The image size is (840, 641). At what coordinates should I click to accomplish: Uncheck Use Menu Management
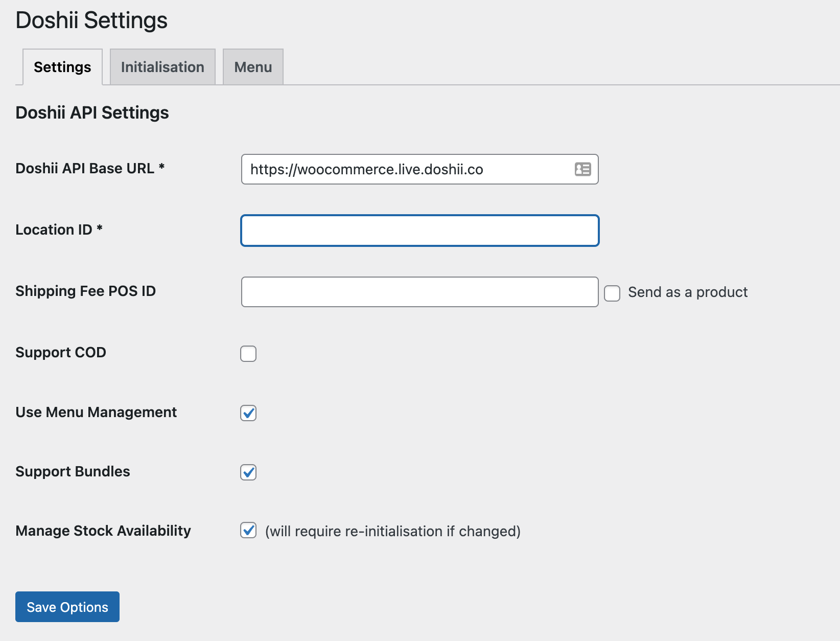248,413
